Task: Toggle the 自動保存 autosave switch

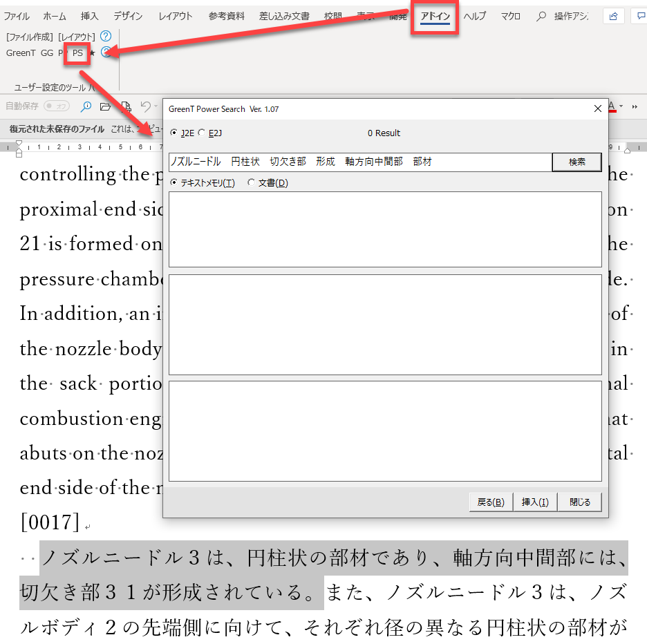Action: click(57, 106)
